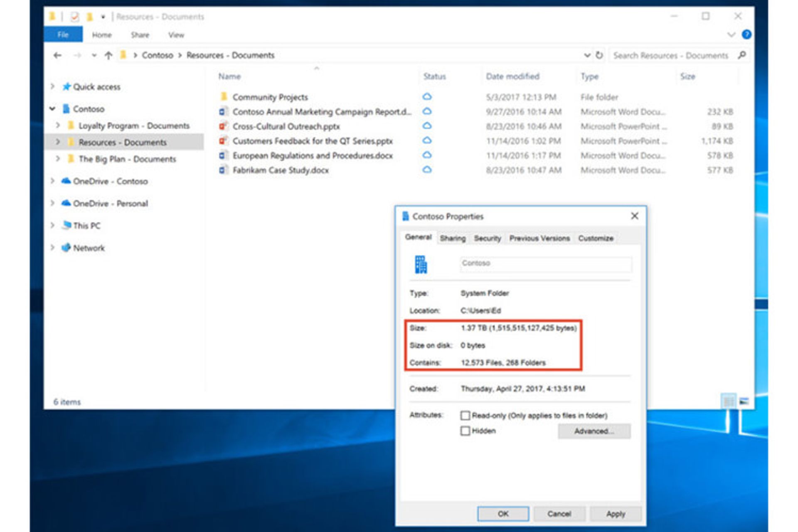Image resolution: width=798 pixels, height=532 pixels.
Task: Select the Cross-Cultural Outreach PowerPoint icon
Action: 223,126
